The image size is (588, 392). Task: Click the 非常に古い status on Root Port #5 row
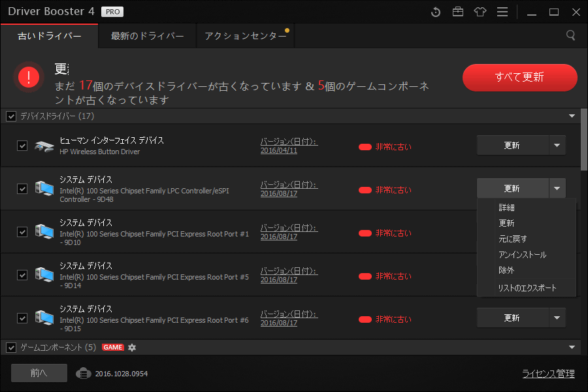pos(385,276)
